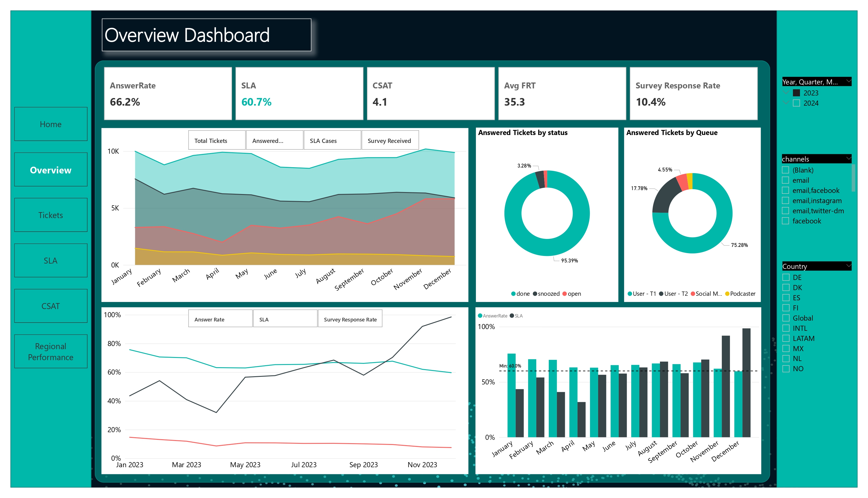Open the Regional Performance page
868x498 pixels.
click(x=51, y=352)
